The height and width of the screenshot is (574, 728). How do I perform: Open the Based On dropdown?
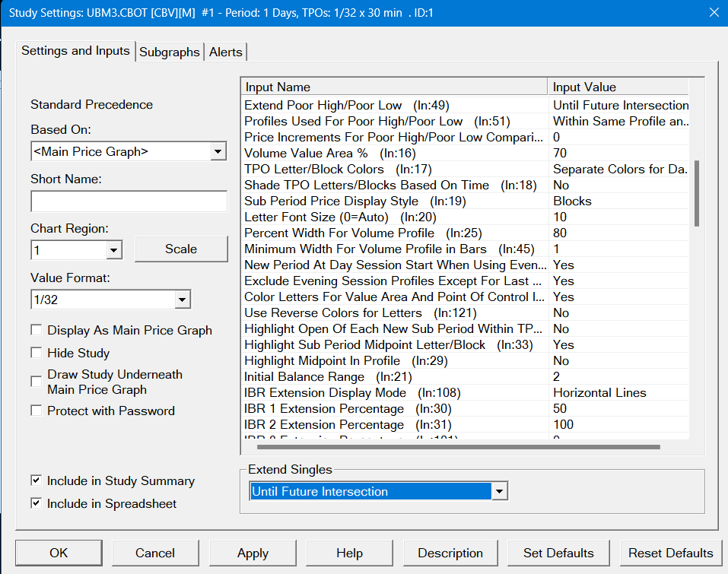tap(218, 151)
